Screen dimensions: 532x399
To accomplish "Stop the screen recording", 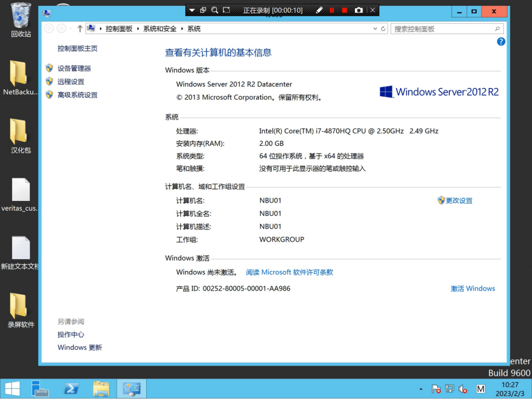I will (345, 10).
